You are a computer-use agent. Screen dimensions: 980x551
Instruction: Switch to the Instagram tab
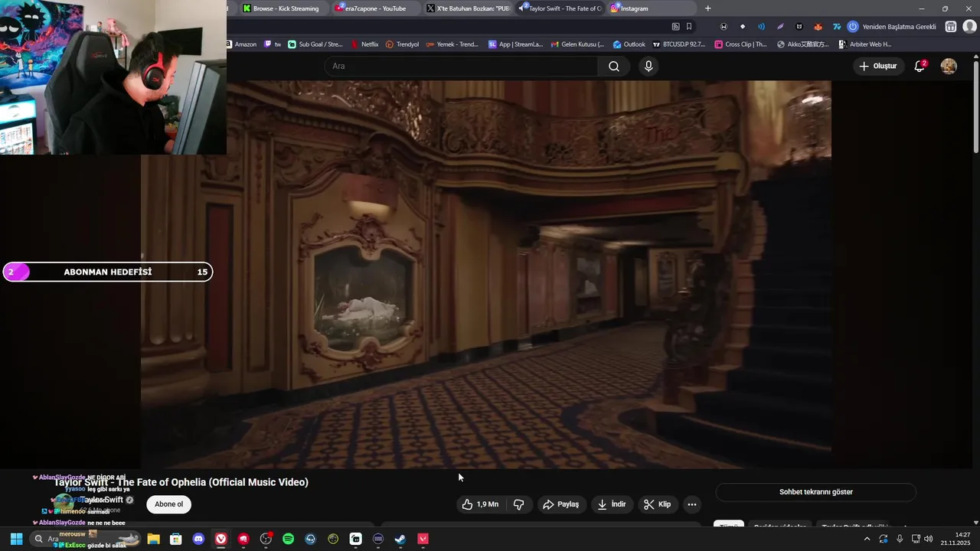tap(651, 8)
